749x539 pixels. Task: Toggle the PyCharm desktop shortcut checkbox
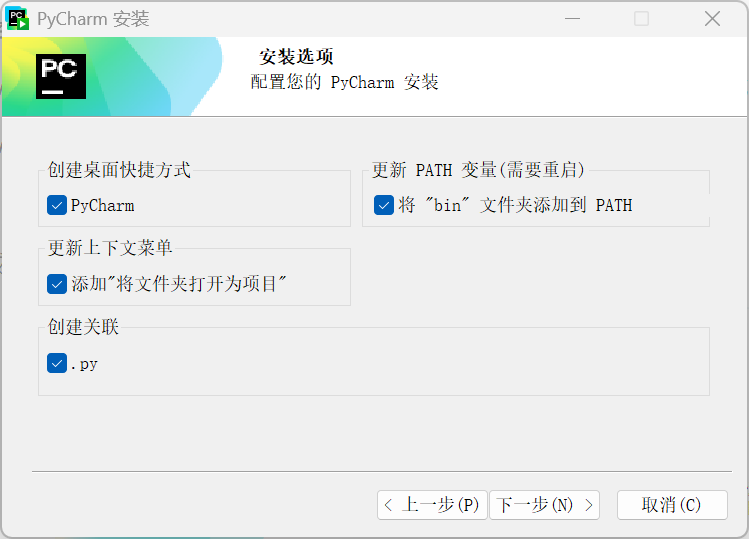pos(57,205)
